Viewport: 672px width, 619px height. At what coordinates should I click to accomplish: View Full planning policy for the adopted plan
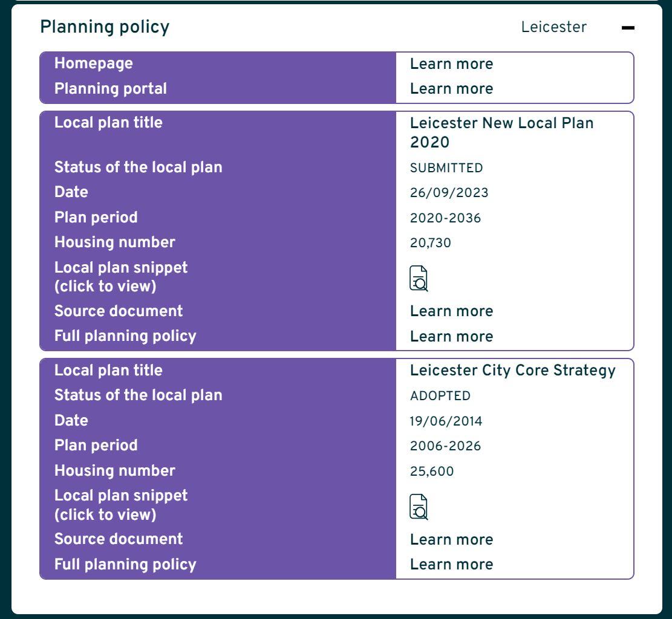451,564
